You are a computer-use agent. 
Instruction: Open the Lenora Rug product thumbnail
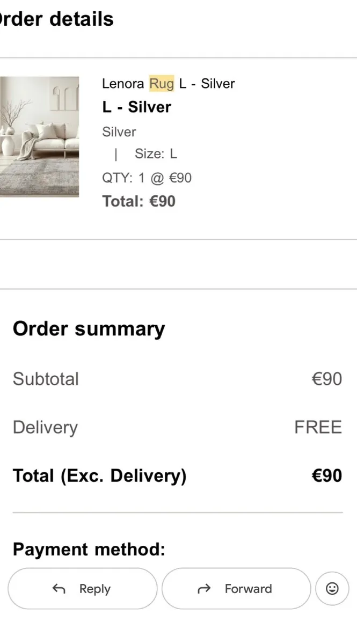[x=39, y=136]
